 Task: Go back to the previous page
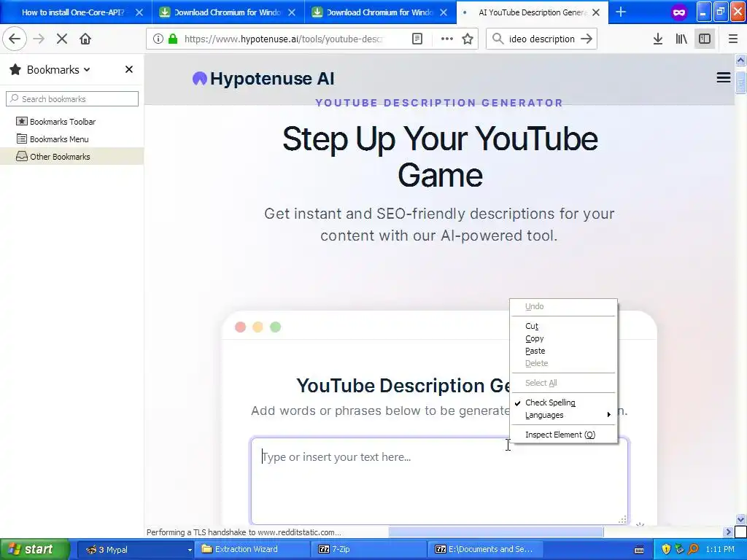[x=15, y=39]
